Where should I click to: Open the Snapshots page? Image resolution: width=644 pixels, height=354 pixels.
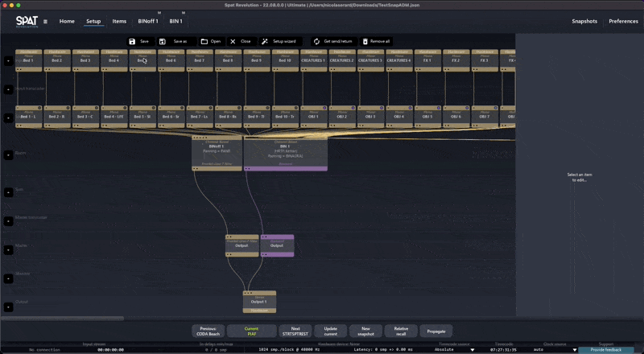click(x=584, y=21)
